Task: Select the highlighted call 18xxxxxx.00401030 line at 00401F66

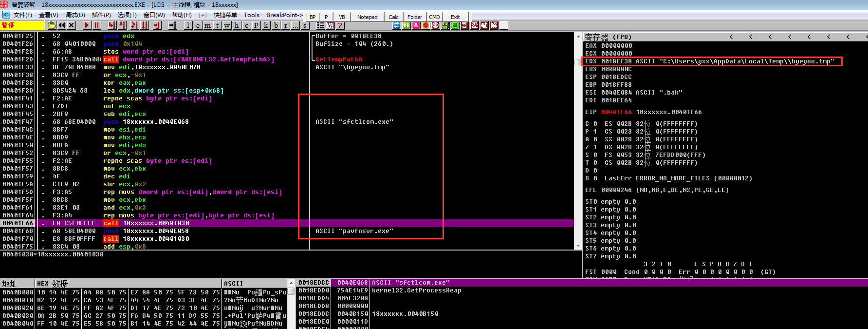Action: tap(287, 223)
